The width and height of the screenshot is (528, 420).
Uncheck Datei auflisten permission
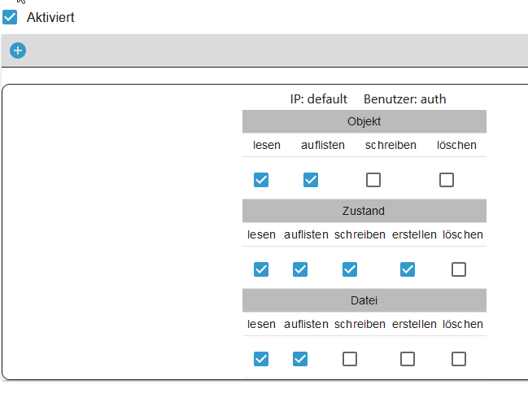click(300, 359)
